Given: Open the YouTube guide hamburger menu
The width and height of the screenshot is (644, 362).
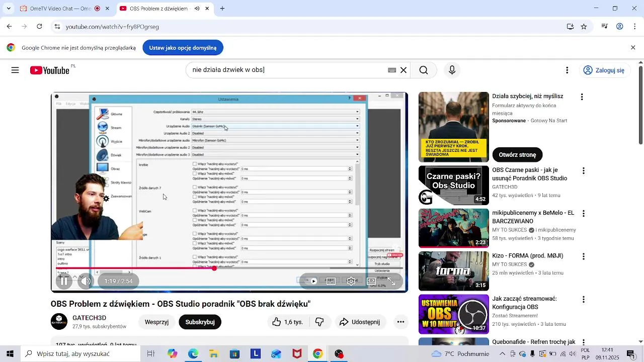Looking at the screenshot, I should (15, 70).
